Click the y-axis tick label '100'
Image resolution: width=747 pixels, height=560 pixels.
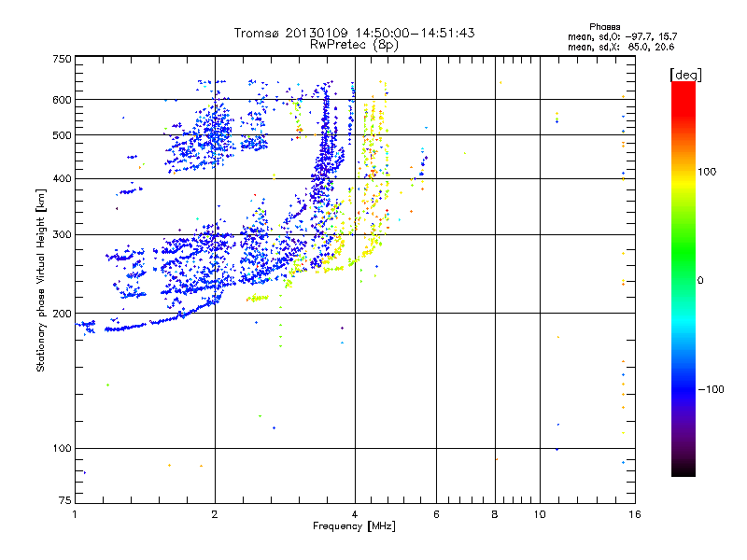62,448
